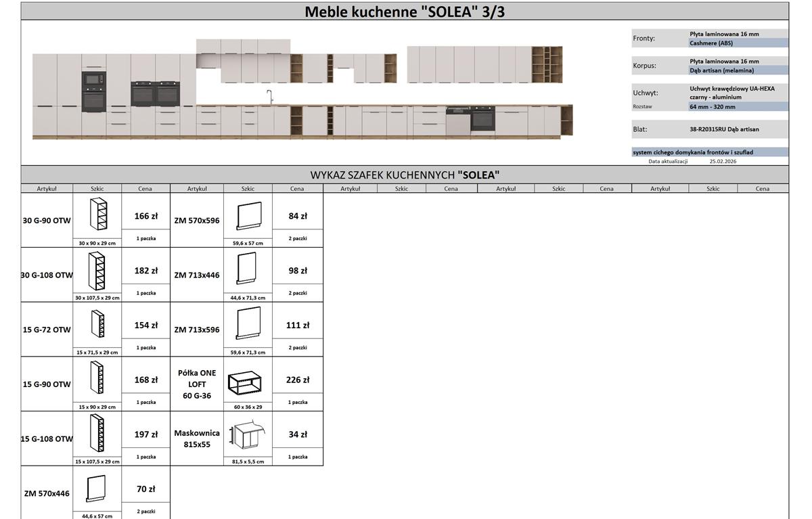Screen dimensions: 812x519
Task: Click the 'Uchwyt:' label
Action: [x=645, y=93]
